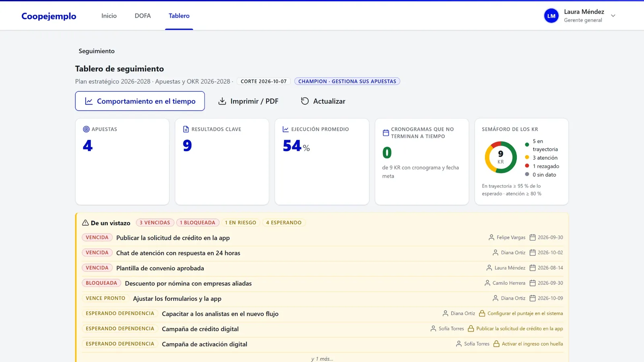This screenshot has width=644, height=362.
Task: Click the Champion gestiona sus apuestas badge
Action: pos(347,81)
